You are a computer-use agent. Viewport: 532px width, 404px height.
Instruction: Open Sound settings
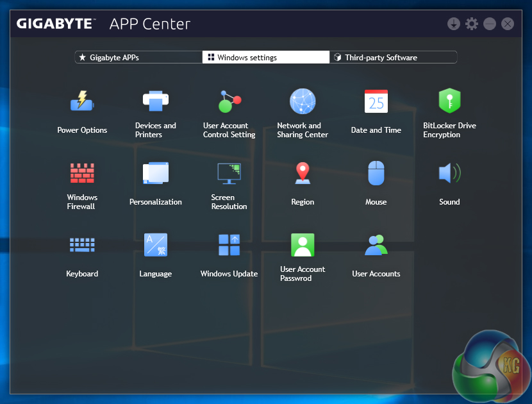click(449, 173)
